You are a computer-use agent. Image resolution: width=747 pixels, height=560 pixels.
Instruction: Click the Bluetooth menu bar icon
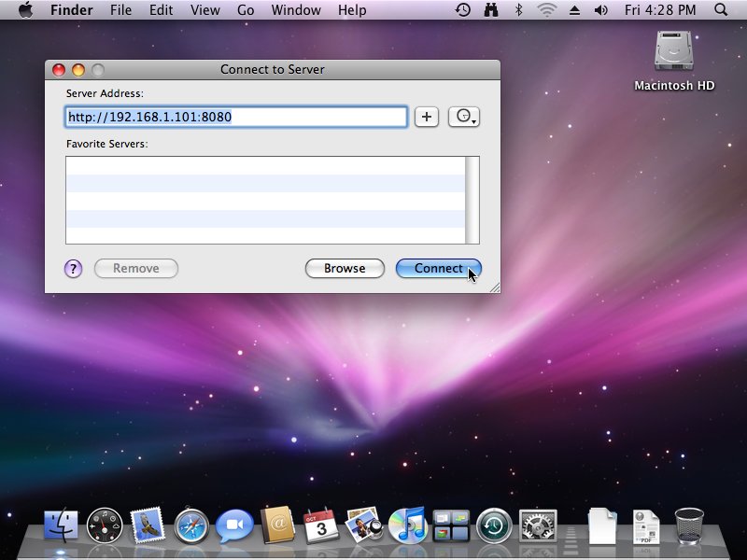pos(519,10)
